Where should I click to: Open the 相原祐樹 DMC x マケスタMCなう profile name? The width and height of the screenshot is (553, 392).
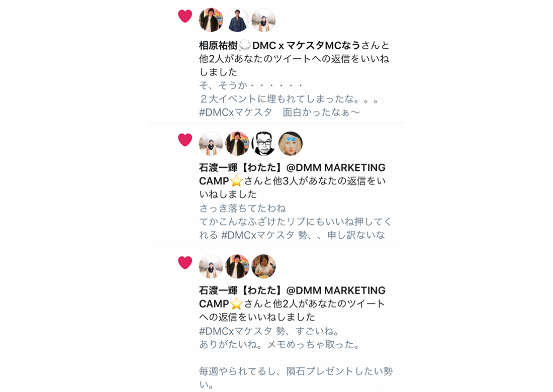(x=280, y=45)
